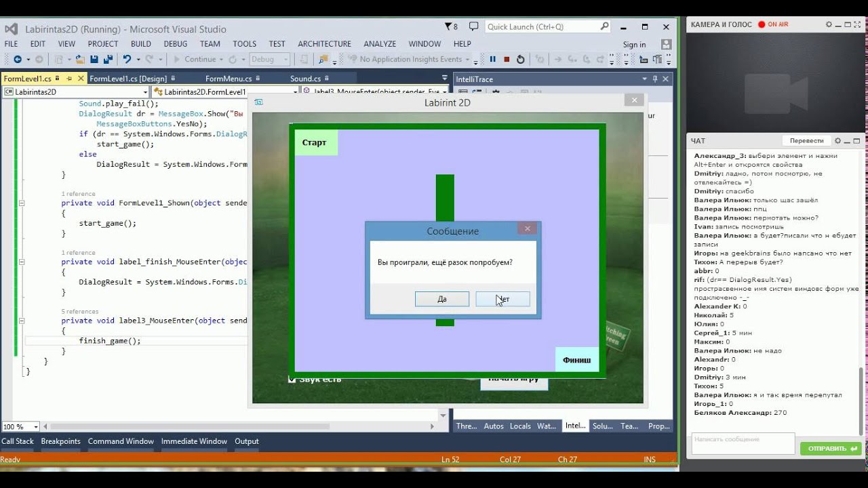Click the account avatar icon near Sign in
This screenshot has height=488, width=868.
coord(666,44)
